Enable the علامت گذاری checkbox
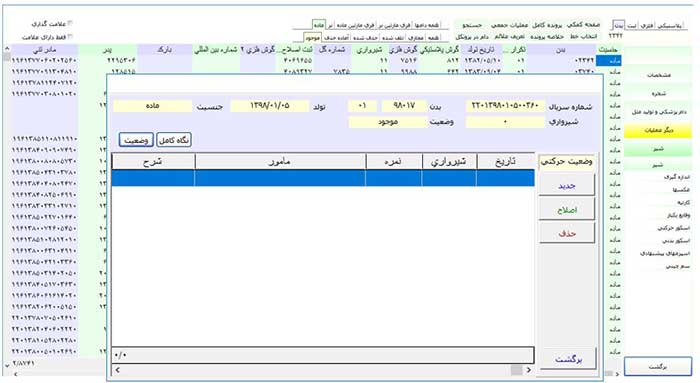This screenshot has width=700, height=383. (x=70, y=24)
